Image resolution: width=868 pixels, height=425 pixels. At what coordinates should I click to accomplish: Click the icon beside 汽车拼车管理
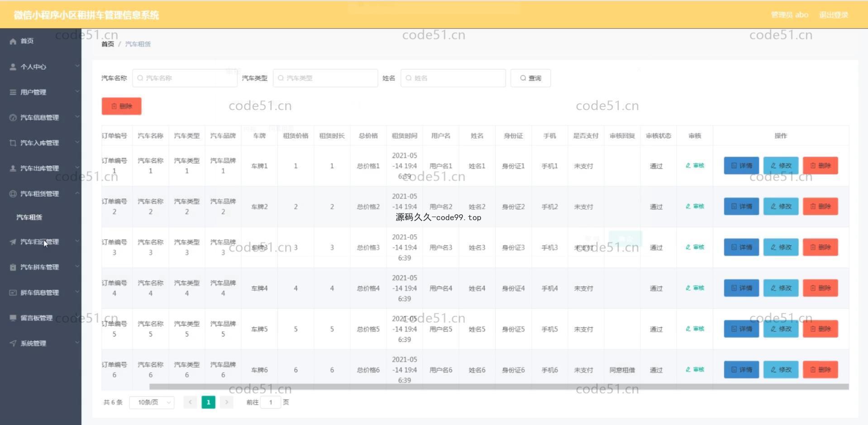point(13,267)
